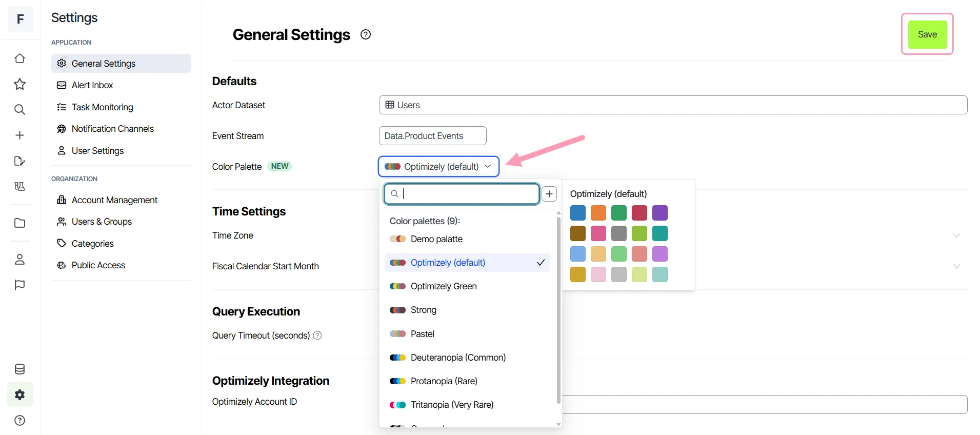Viewport: 980px width, 435px height.
Task: Save the general settings
Action: pyautogui.click(x=927, y=34)
